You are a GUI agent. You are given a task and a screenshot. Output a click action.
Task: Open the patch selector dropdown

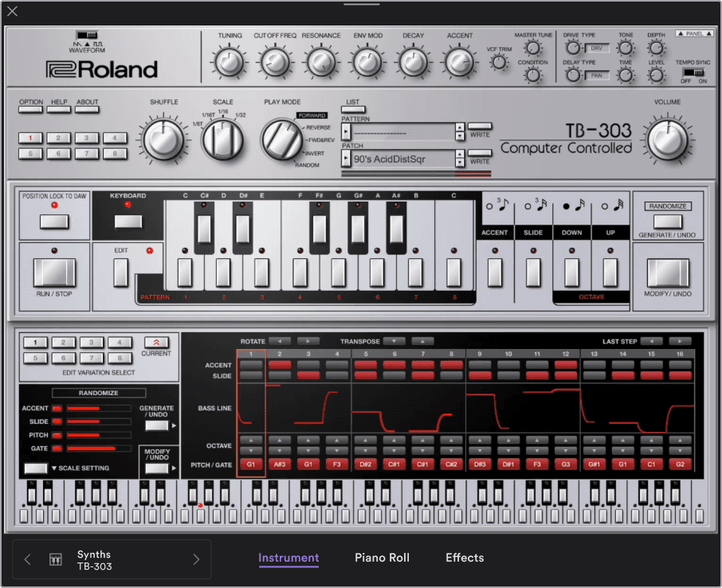[x=346, y=159]
